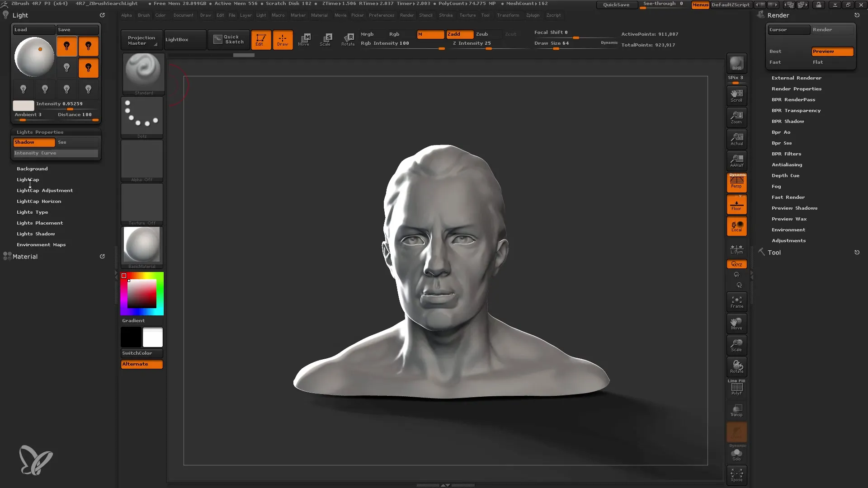Click the Preview render button

[832, 51]
